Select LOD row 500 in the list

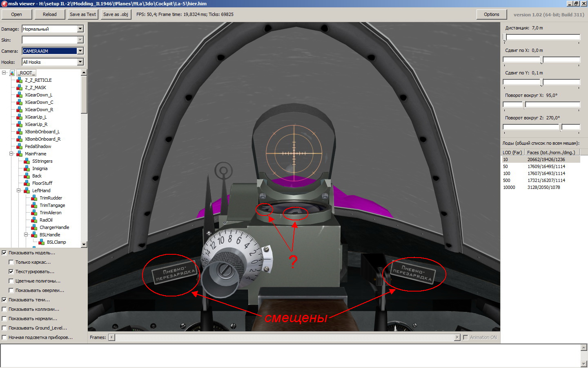point(541,180)
